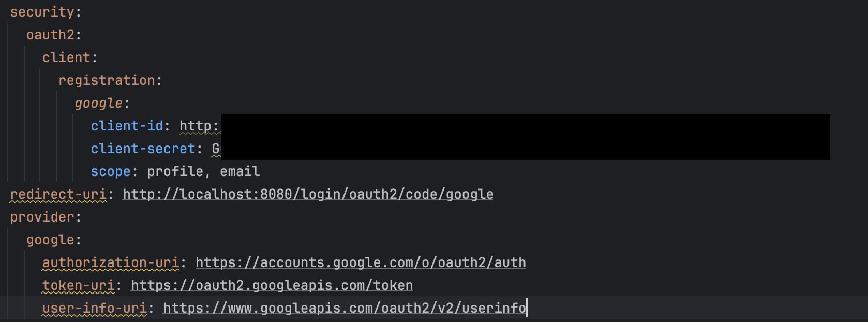Image resolution: width=868 pixels, height=322 pixels.
Task: Click the google key under provider
Action: point(51,240)
